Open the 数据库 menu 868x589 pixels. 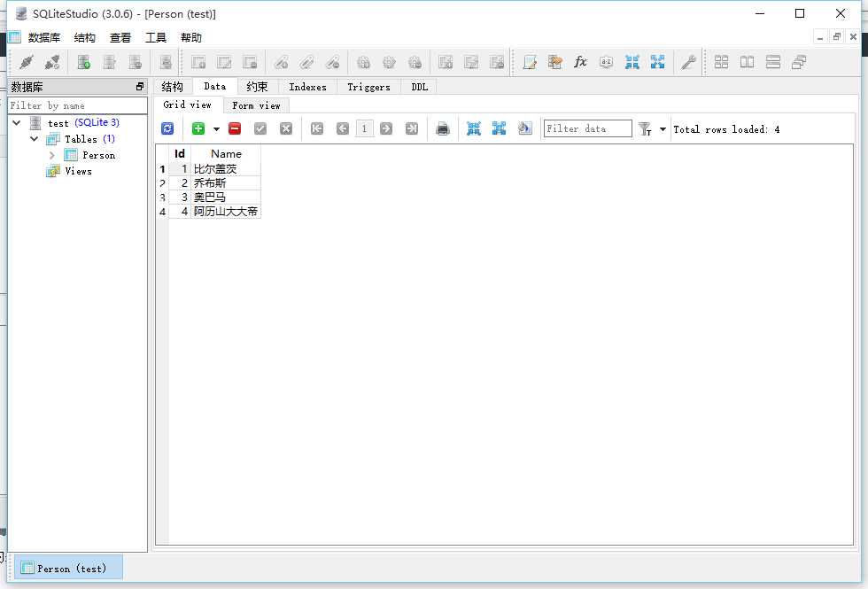point(43,37)
